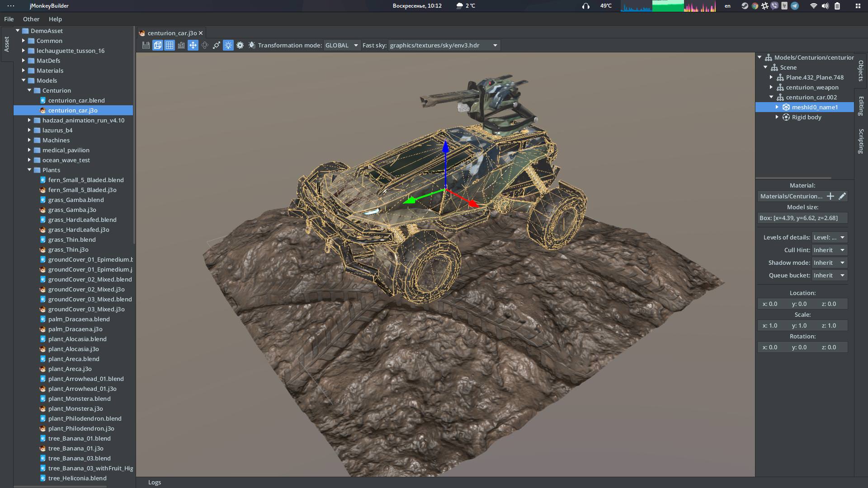Open the Fast sky dropdown
868x488 pixels.
coord(443,45)
